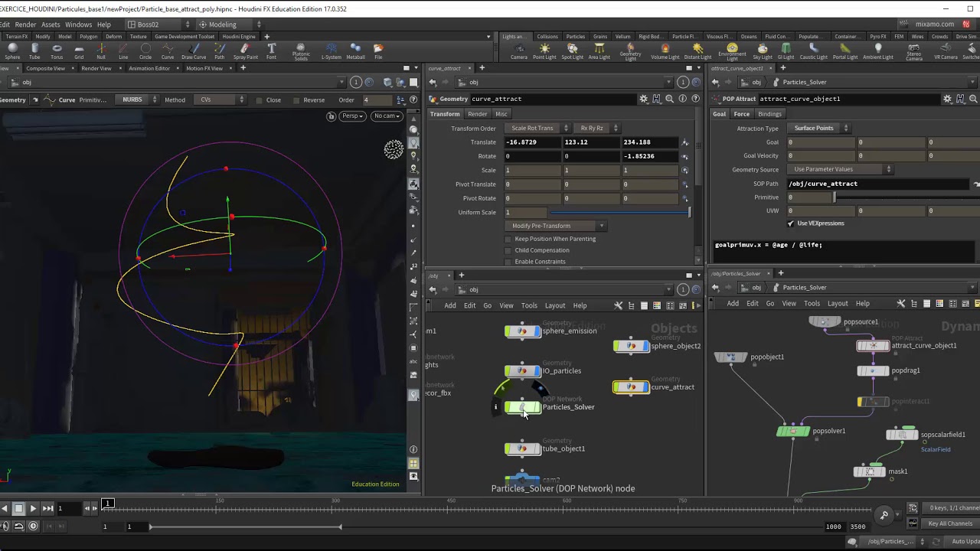The width and height of the screenshot is (980, 551).
Task: Select the Line shelf tool
Action: tap(123, 51)
